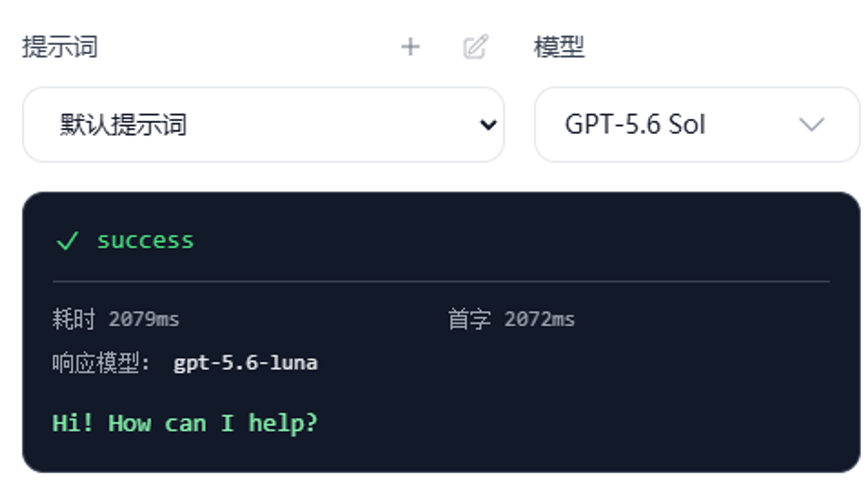Click the 默认提示词 text in selector
Viewport: 868px width, 485px height.
click(x=123, y=125)
